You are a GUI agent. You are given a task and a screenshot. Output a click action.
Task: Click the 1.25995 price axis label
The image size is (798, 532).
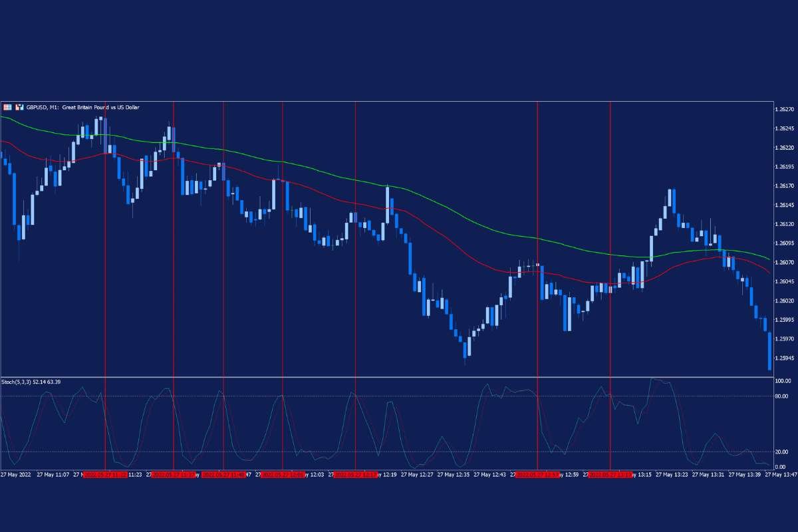pos(785,320)
